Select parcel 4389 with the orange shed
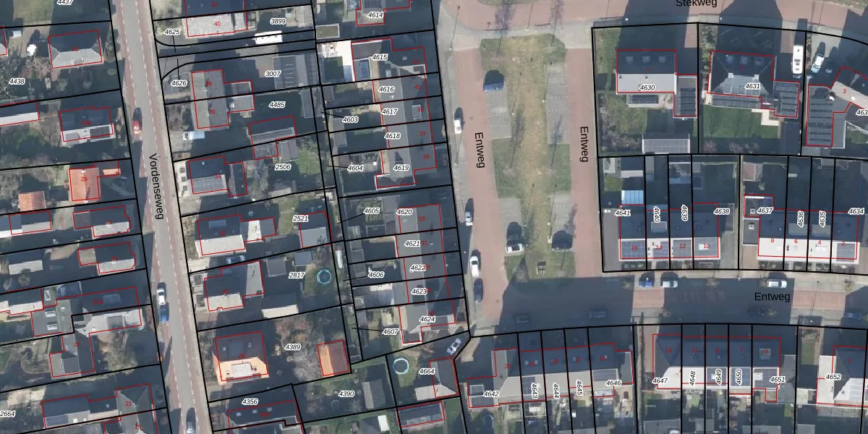The width and height of the screenshot is (868, 434). click(292, 347)
